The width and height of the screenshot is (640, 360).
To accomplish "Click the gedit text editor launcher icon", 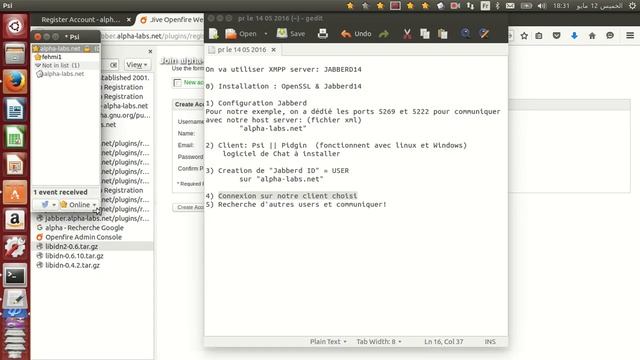I will tap(15, 299).
